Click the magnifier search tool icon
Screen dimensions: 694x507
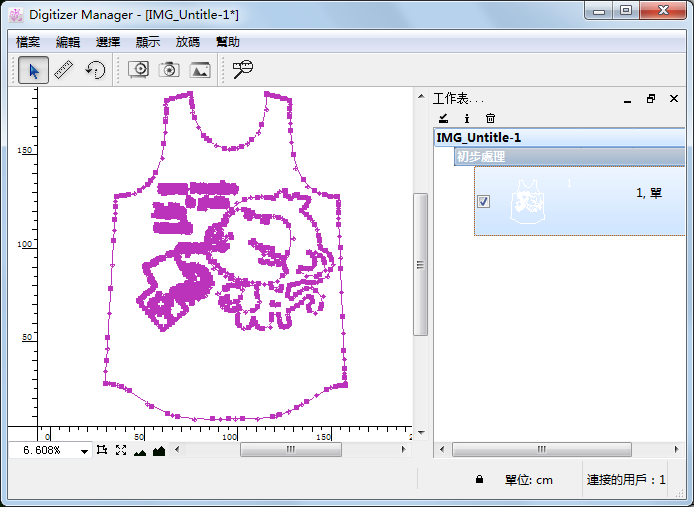pos(243,69)
